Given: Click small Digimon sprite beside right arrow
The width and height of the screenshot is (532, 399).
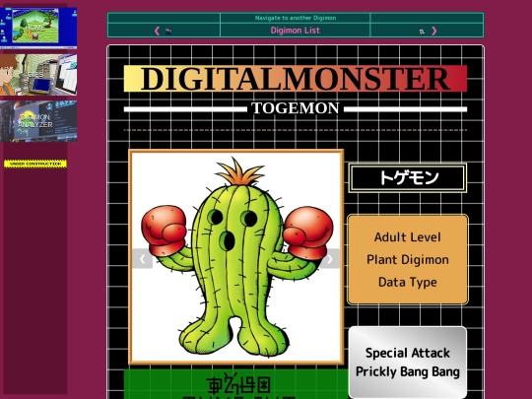Looking at the screenshot, I should (x=422, y=32).
